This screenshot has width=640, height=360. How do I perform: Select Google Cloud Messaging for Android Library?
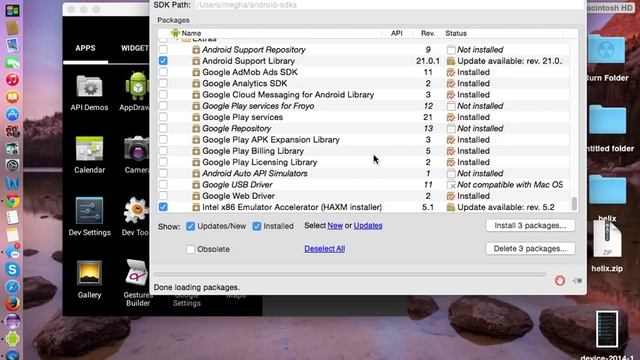[364, 94]
